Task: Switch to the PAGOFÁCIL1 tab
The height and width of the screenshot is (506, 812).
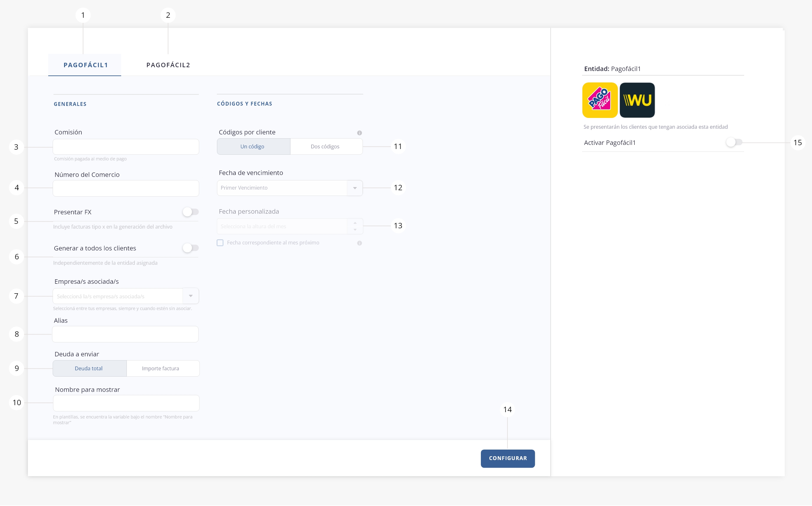Action: (x=85, y=65)
